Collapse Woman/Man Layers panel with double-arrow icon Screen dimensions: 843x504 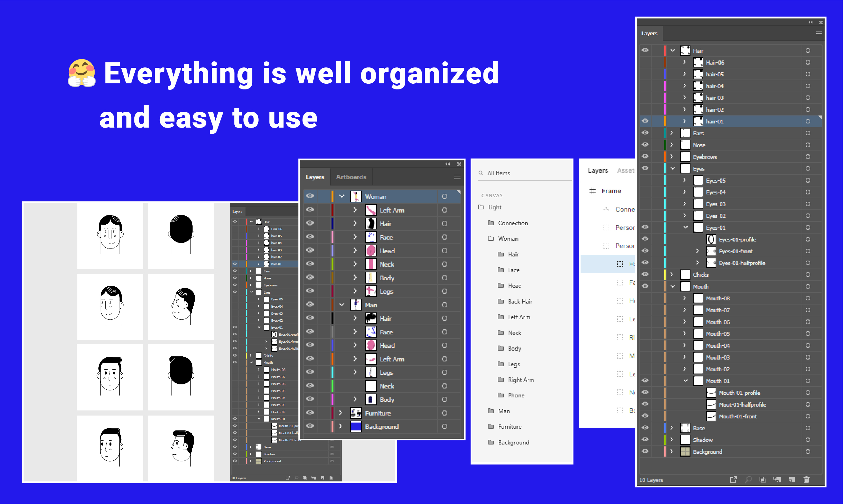click(448, 164)
